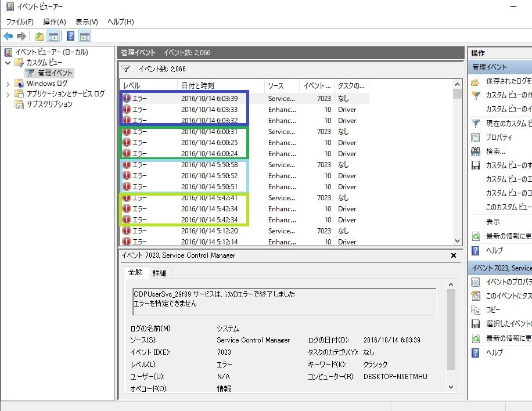The image size is (532, 411).
Task: Click the lower 最新の情報に更新 refresh icon
Action: pos(476,338)
